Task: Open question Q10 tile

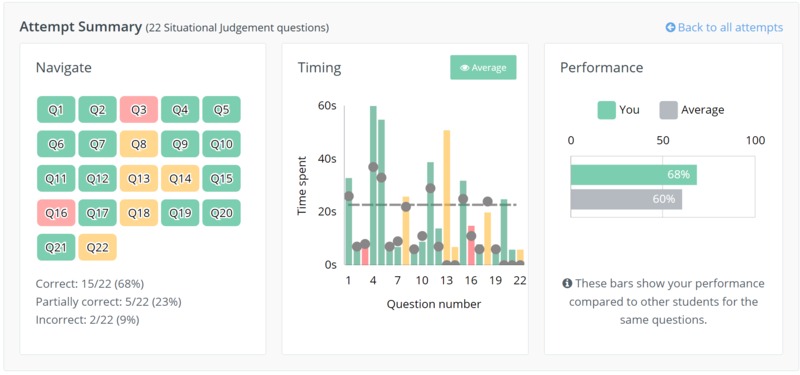Action: (221, 144)
